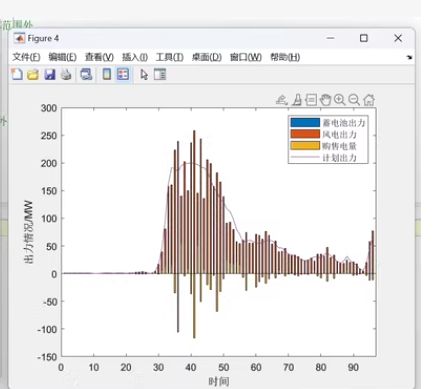Select the Pan hand tool in the axes toolbar
This screenshot has height=389, width=434.
[325, 100]
